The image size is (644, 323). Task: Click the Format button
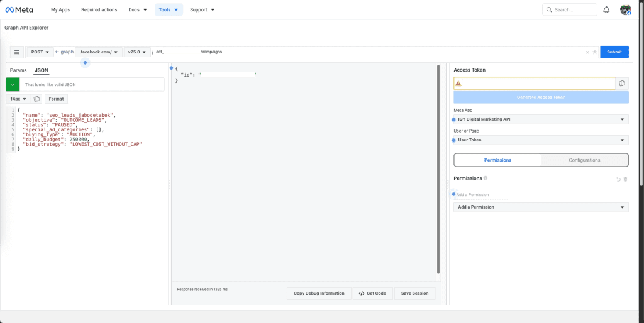(56, 99)
